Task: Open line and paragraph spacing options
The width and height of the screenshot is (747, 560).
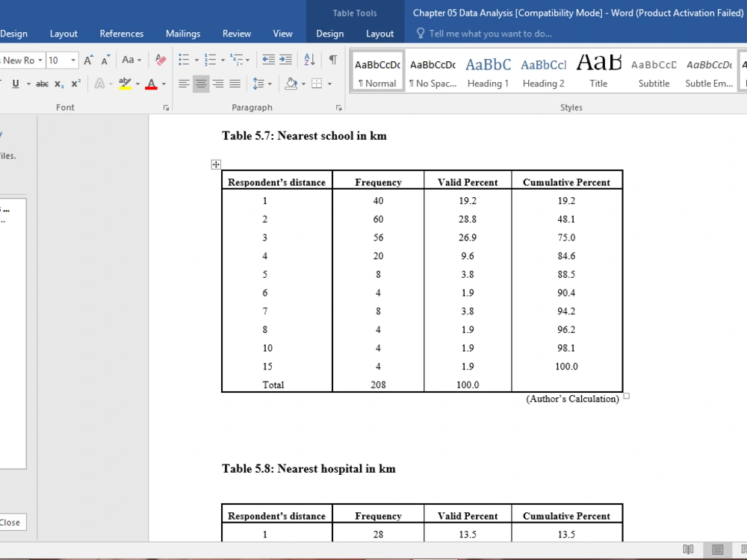Action: click(258, 84)
